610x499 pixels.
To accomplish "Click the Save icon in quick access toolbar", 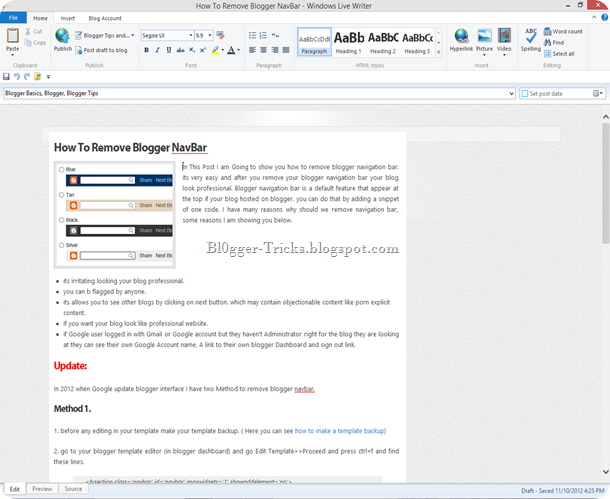I will 6,77.
